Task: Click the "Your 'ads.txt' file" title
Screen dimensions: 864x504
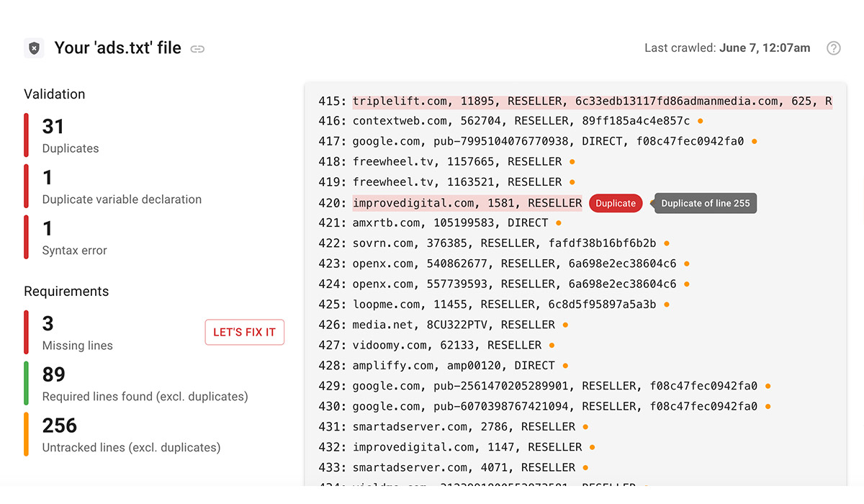Action: pos(118,48)
